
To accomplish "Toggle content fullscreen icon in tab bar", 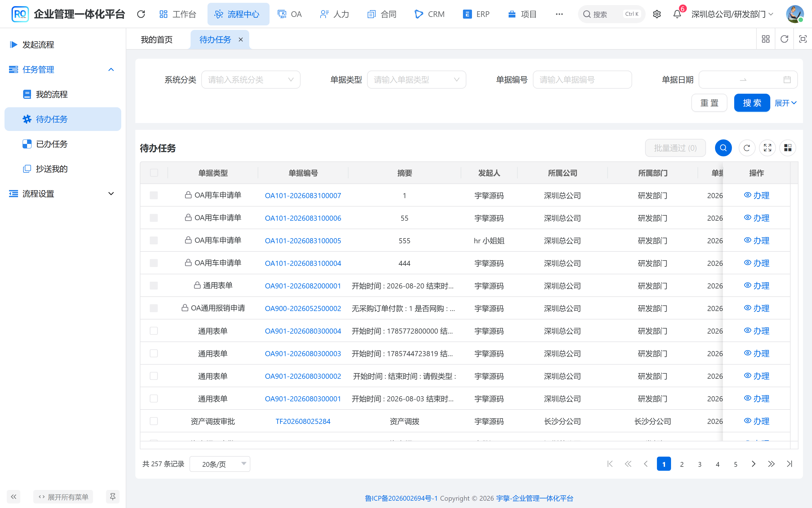I will pos(803,39).
